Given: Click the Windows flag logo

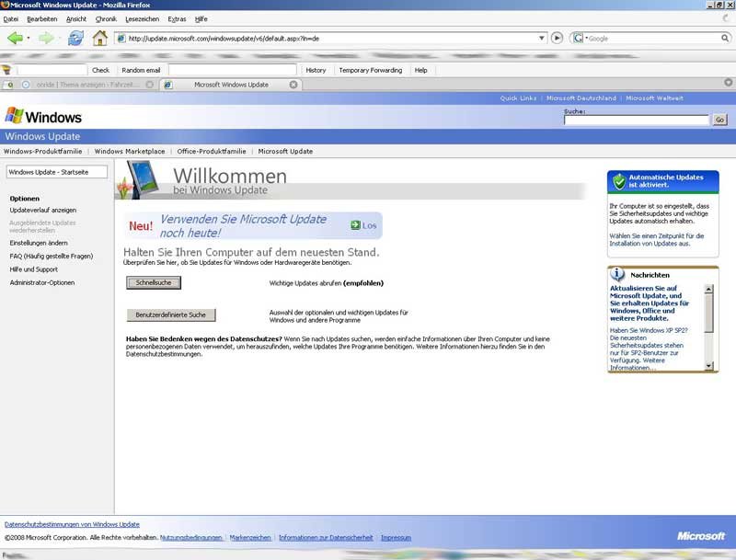Looking at the screenshot, I should pyautogui.click(x=14, y=116).
